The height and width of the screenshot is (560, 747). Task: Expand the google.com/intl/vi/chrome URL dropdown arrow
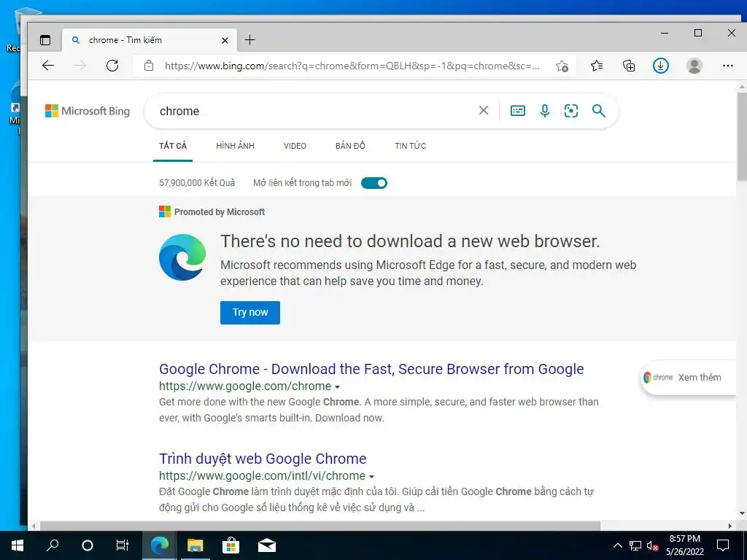[x=371, y=476]
